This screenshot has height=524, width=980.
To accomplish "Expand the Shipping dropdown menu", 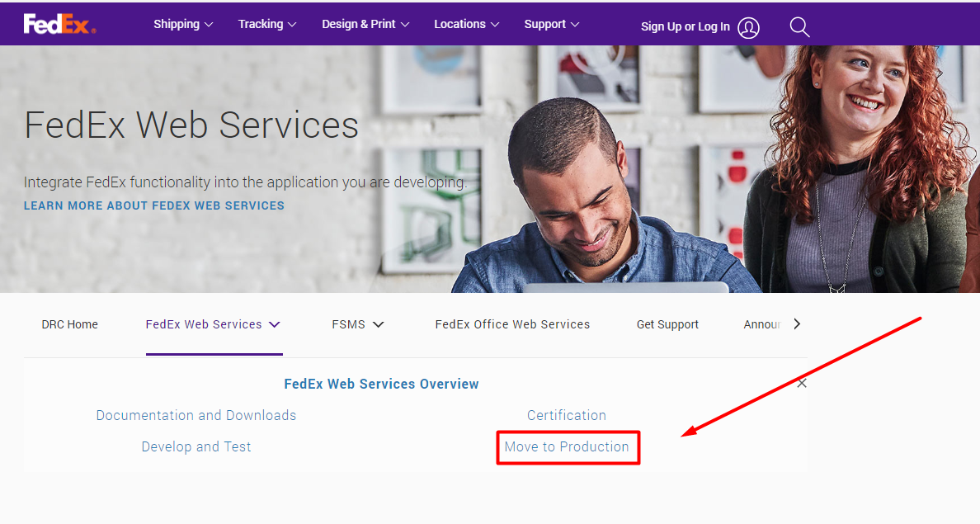I will coord(182,25).
